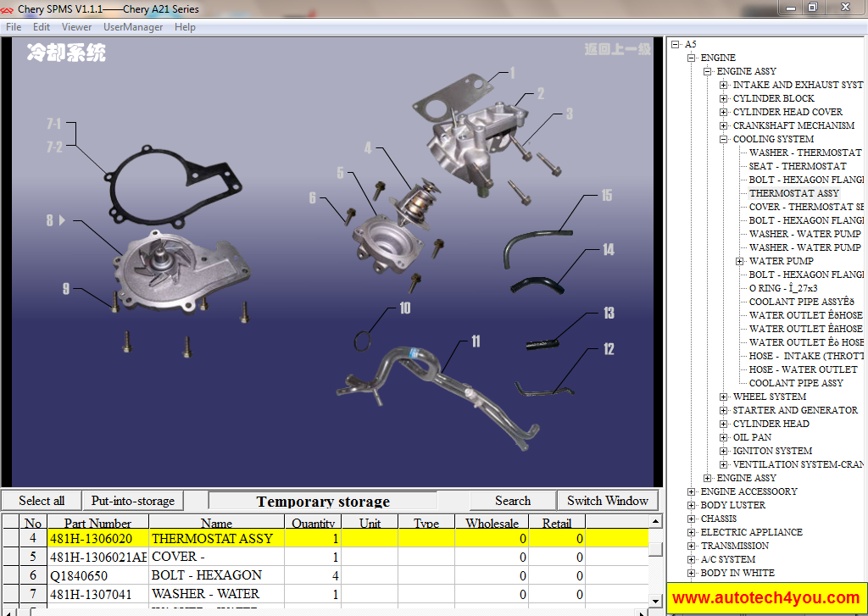Viewport: 868px width, 616px height.
Task: Click the Temporary storage button
Action: pos(323,501)
